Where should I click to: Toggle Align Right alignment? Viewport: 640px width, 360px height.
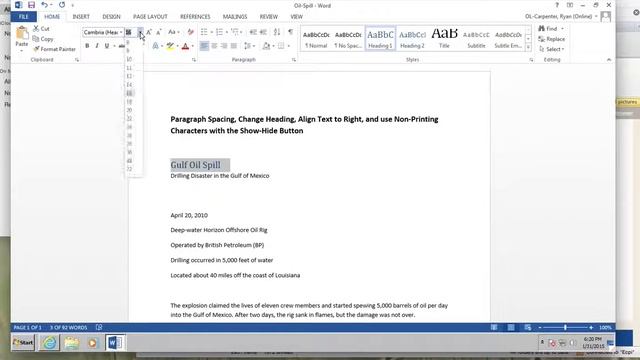pos(224,46)
